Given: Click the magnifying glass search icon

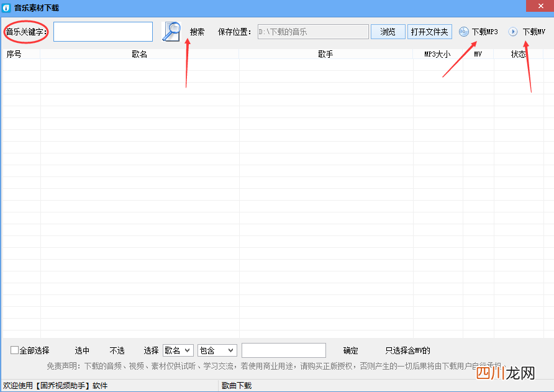Looking at the screenshot, I should pos(171,32).
